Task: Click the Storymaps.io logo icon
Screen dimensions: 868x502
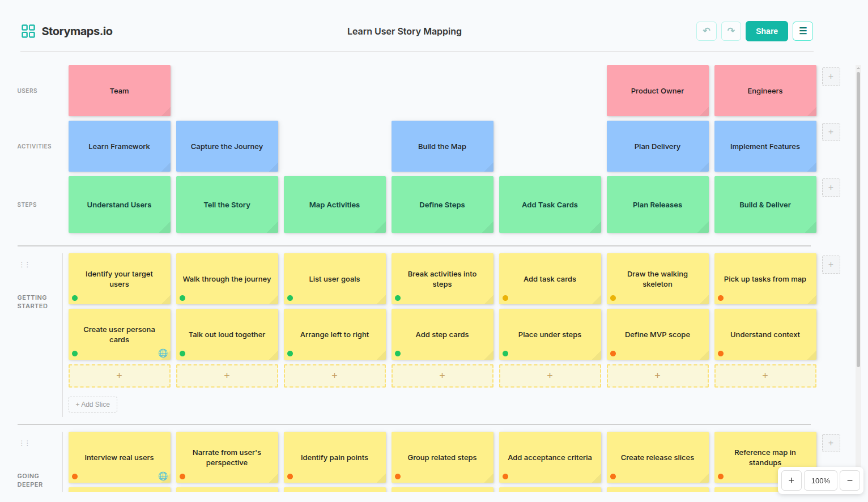Action: [x=28, y=31]
